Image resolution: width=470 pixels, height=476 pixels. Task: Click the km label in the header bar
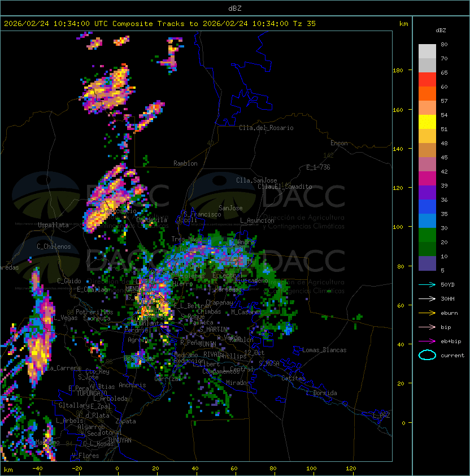click(x=403, y=24)
